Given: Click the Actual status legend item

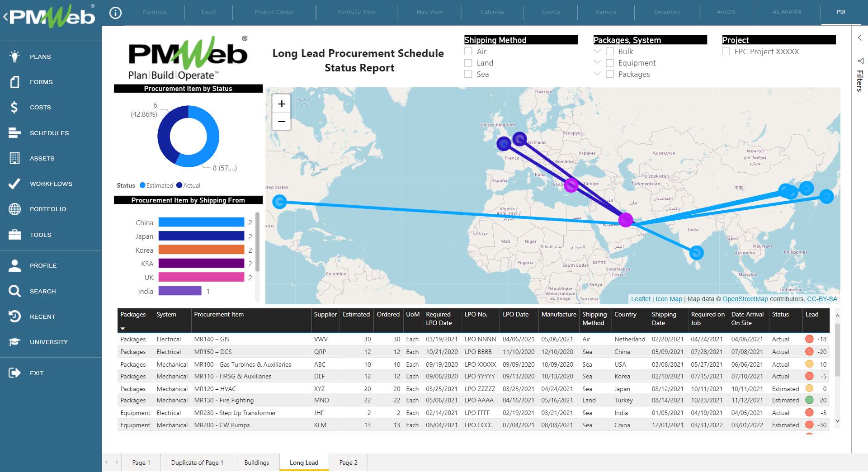Looking at the screenshot, I should coord(189,185).
